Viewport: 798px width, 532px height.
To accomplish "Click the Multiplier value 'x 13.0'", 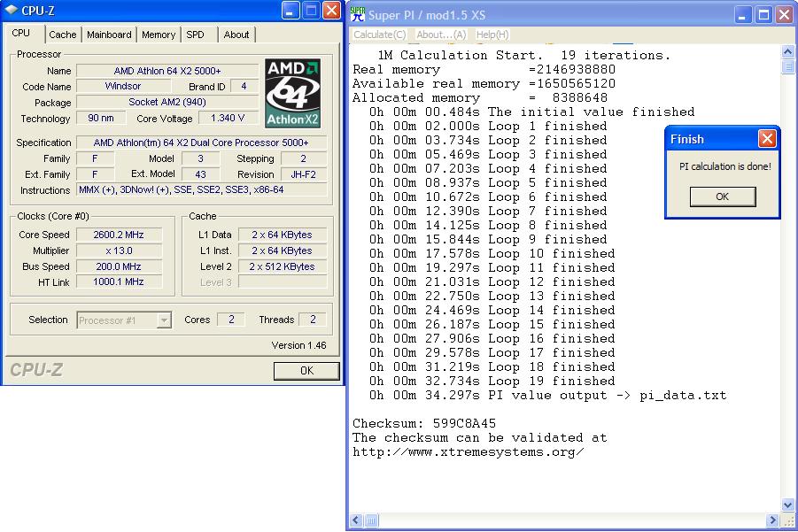I will [119, 251].
